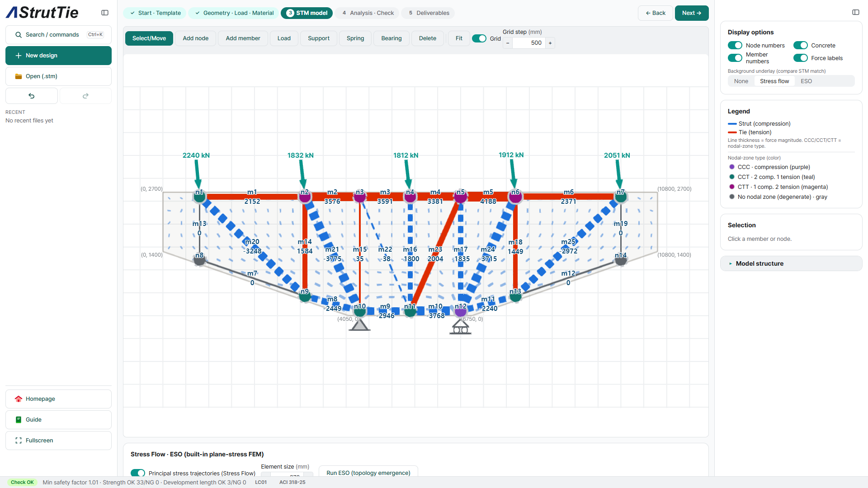Click the redo arrow button
868x488 pixels.
[85, 96]
